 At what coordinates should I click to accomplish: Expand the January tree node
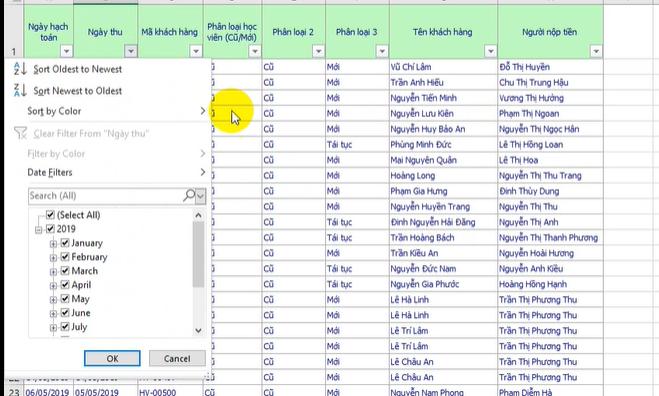[x=53, y=243]
